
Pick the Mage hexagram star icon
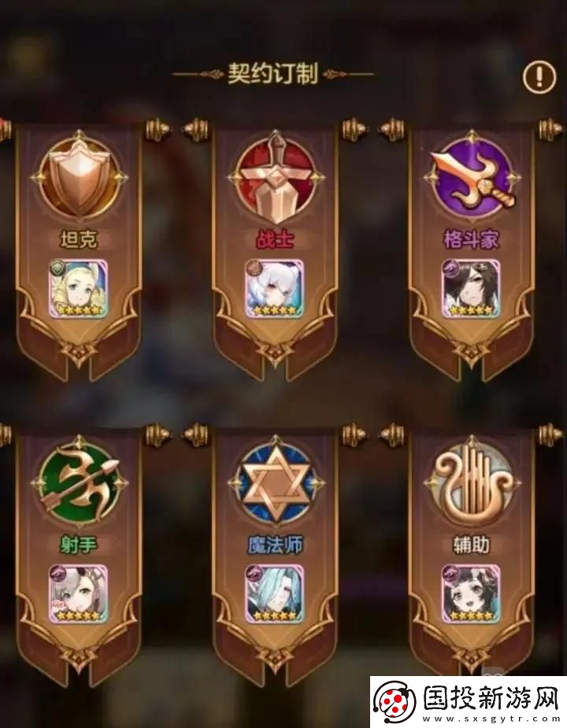click(276, 483)
